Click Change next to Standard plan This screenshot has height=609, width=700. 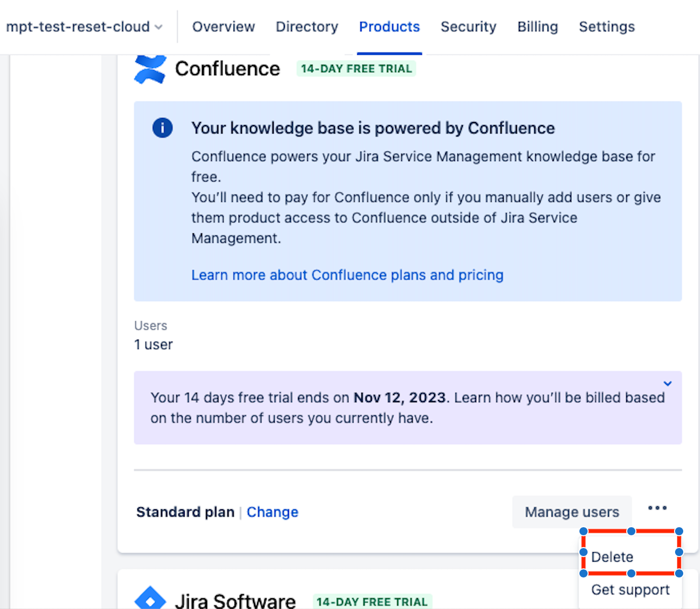tap(272, 512)
